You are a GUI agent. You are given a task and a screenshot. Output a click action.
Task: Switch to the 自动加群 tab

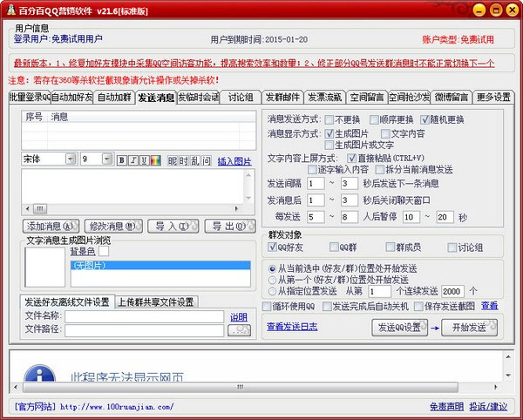(114, 98)
